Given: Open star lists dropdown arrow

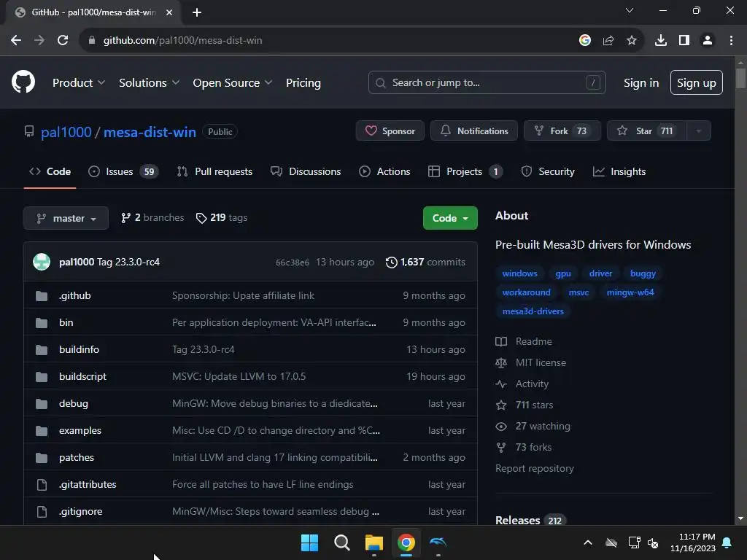Looking at the screenshot, I should (698, 131).
